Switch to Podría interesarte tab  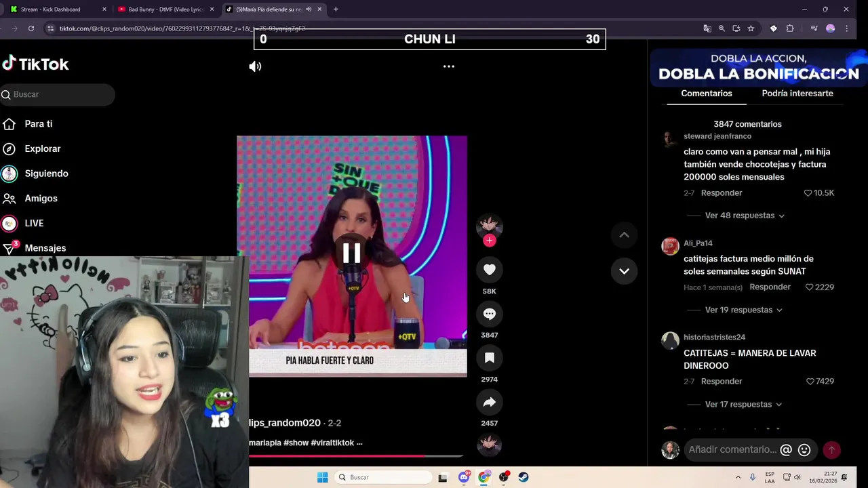pyautogui.click(x=797, y=94)
